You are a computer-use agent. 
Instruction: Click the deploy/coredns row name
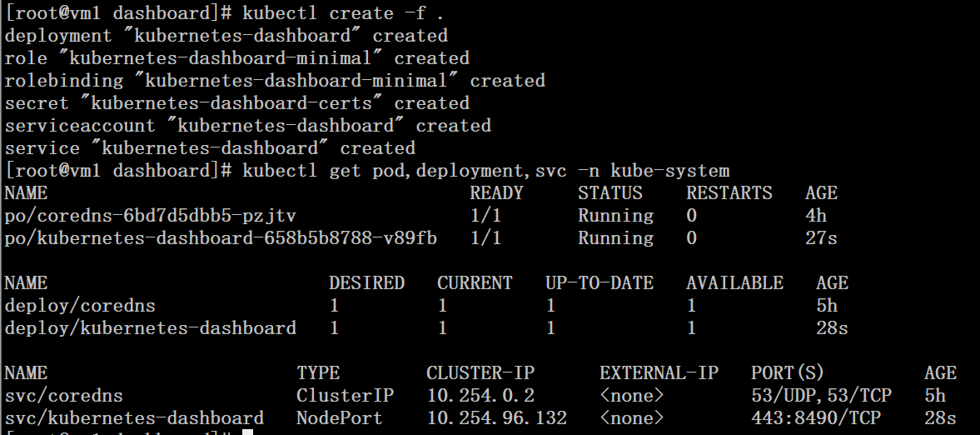tap(80, 307)
